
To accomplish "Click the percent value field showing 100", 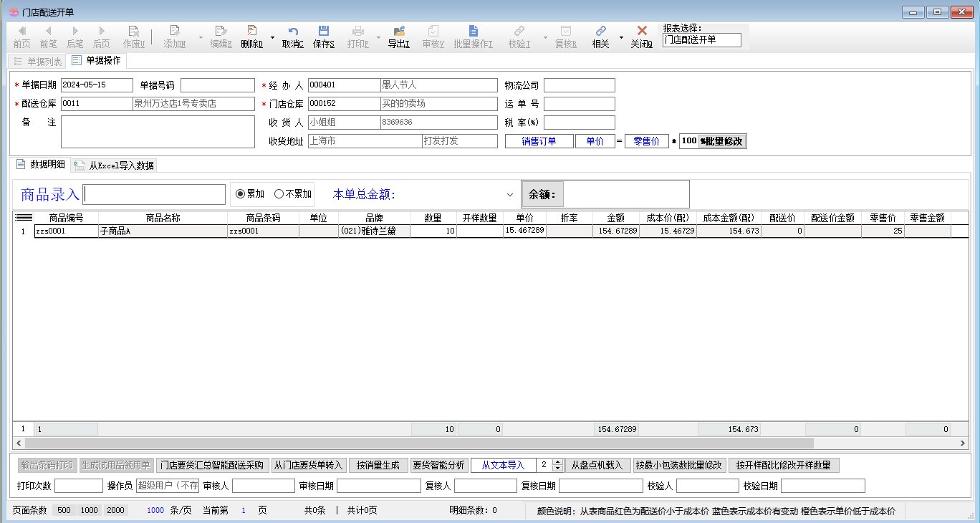I will (x=688, y=141).
